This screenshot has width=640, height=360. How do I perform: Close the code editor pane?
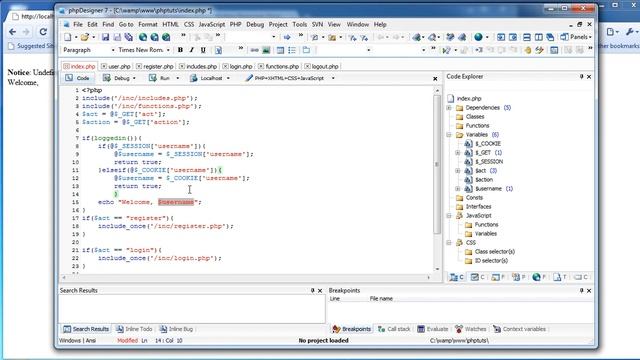(x=435, y=79)
